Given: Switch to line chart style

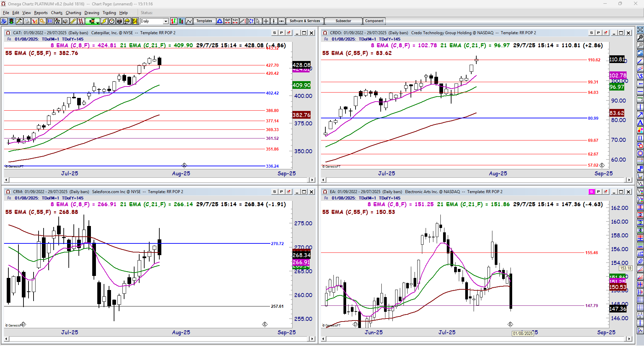Looking at the screenshot, I should [189, 21].
